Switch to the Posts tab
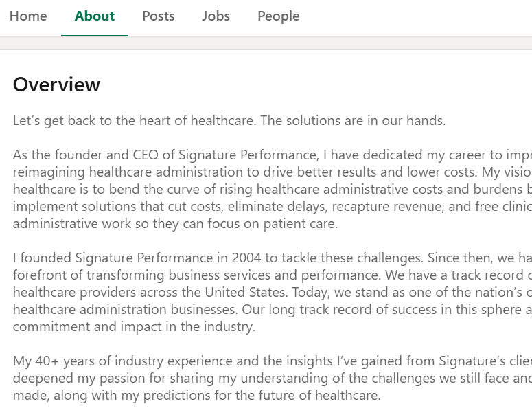532x417 pixels. tap(159, 16)
